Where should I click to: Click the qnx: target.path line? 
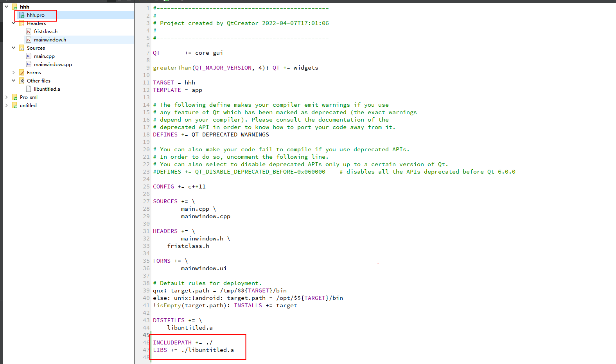[x=220, y=290]
